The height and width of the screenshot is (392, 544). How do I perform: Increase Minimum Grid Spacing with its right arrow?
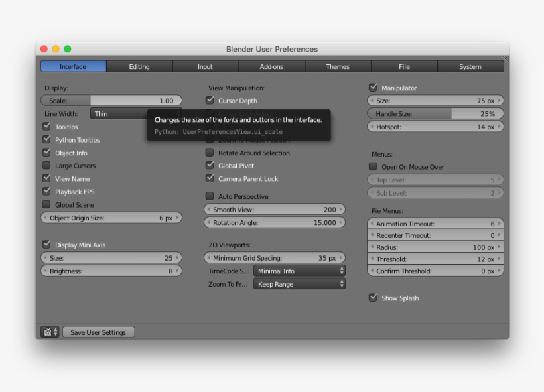pyautogui.click(x=341, y=258)
